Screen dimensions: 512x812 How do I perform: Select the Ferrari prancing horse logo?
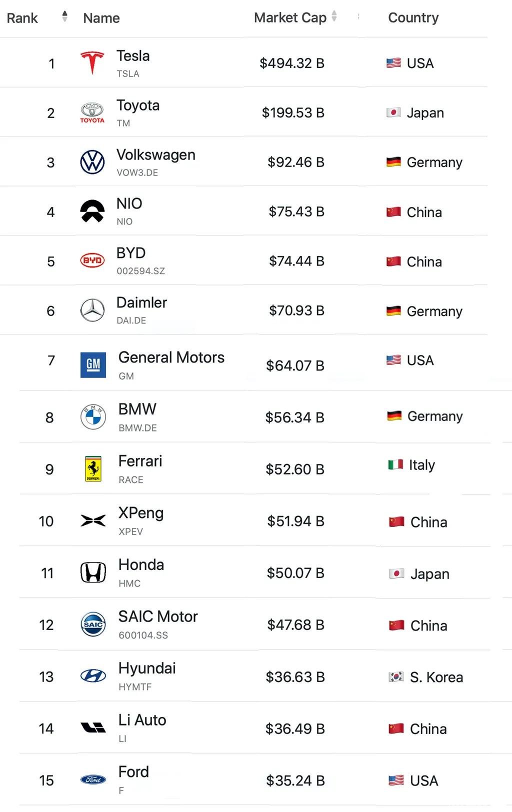[x=93, y=469]
